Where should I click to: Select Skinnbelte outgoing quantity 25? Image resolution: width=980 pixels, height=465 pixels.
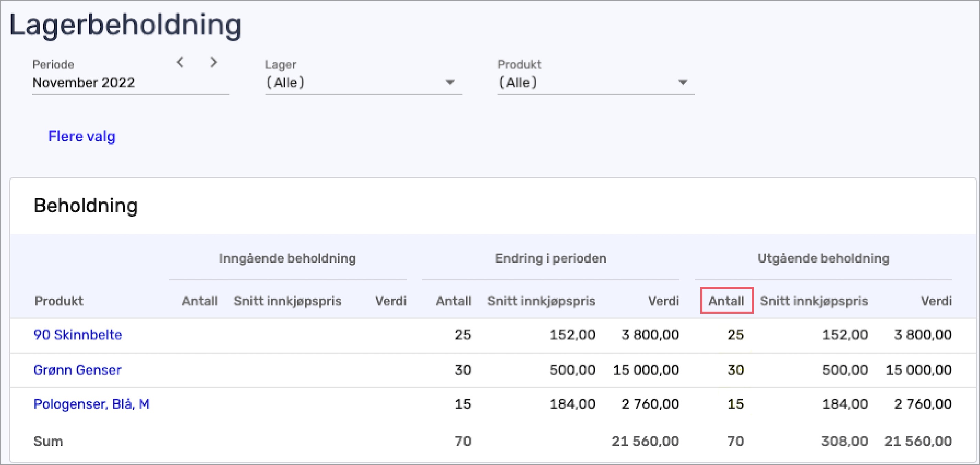[x=736, y=335]
